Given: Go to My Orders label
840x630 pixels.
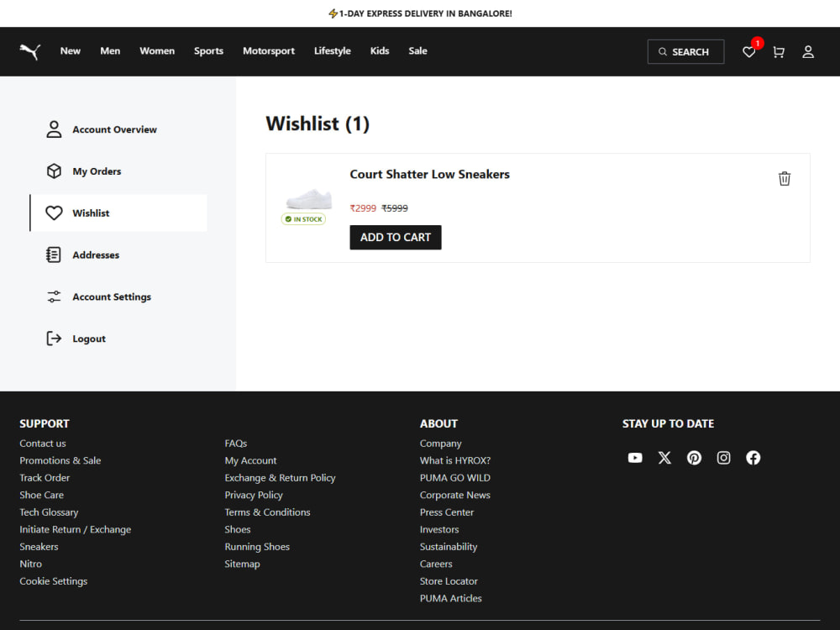Looking at the screenshot, I should click(x=97, y=171).
